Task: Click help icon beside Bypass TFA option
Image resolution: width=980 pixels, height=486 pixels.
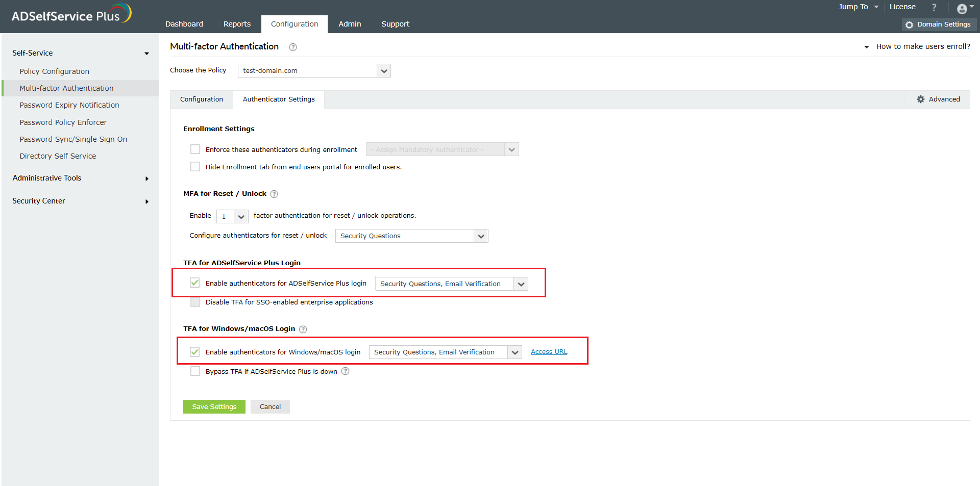Action: tap(346, 371)
